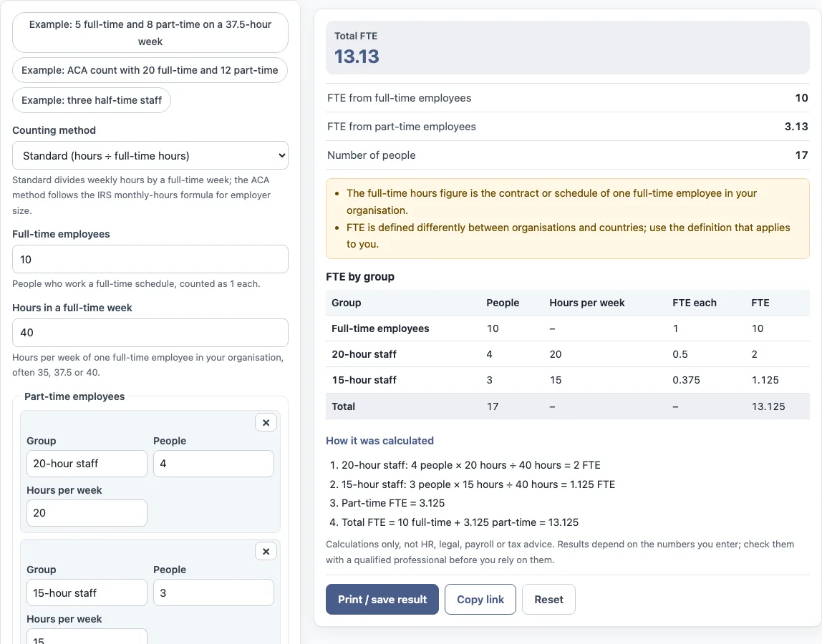Click the 1.125 FTE cell
The width and height of the screenshot is (822, 644).
[765, 380]
